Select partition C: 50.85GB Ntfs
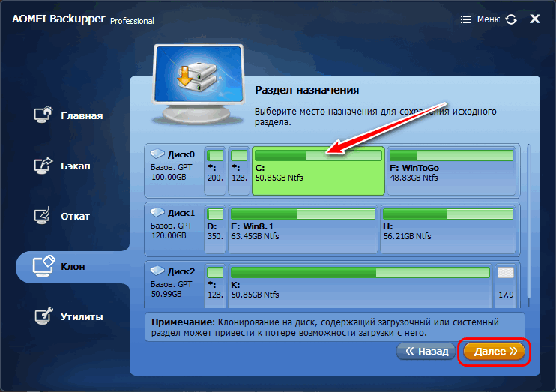The height and width of the screenshot is (392, 556). [318, 171]
